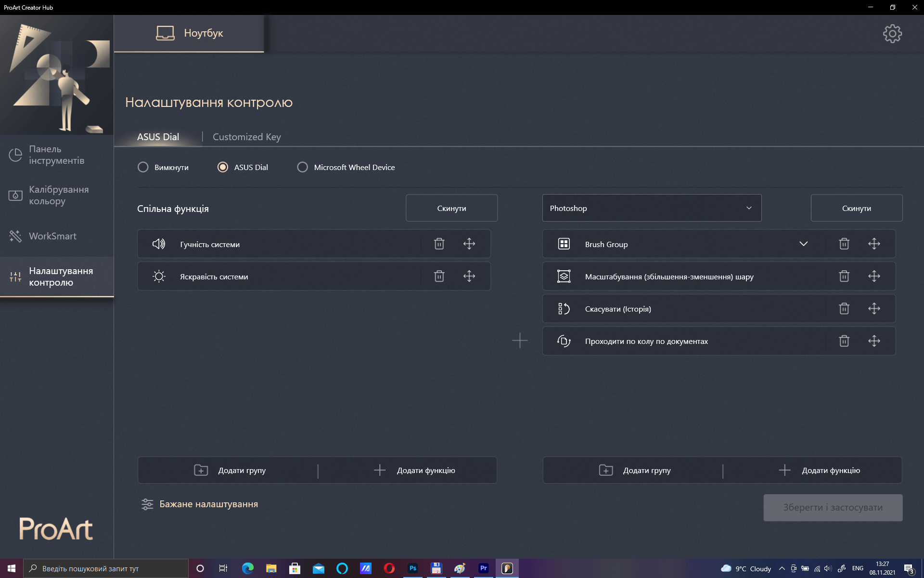
Task: Click move handle for Скасувати (Історія)
Action: pos(874,308)
